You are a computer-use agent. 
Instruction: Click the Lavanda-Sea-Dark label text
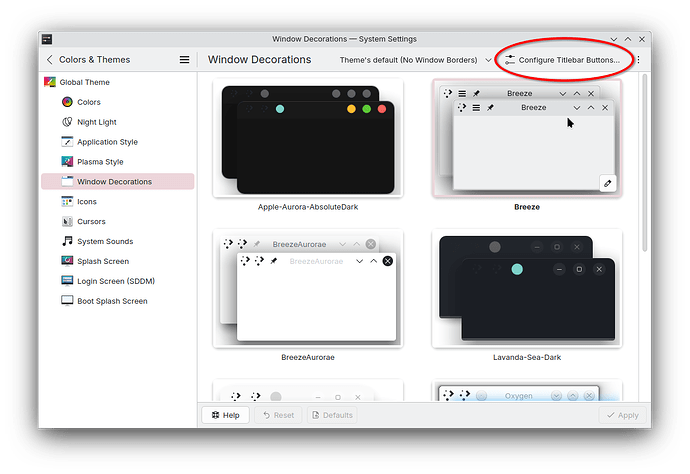point(527,357)
